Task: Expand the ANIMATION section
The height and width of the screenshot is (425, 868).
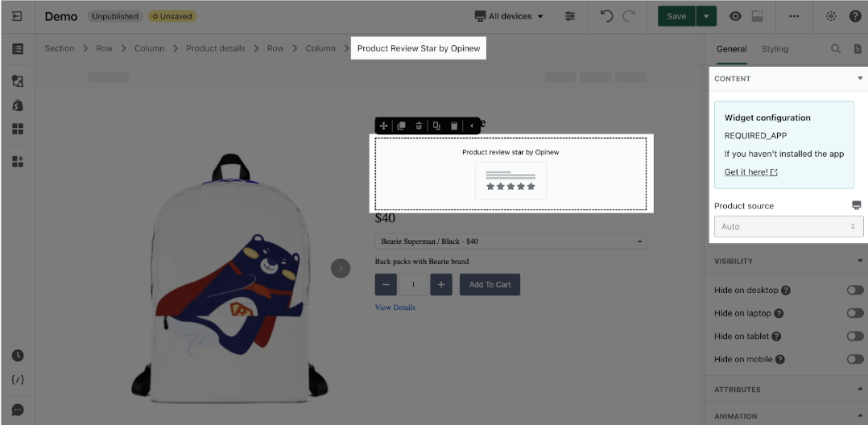Action: (x=860, y=415)
